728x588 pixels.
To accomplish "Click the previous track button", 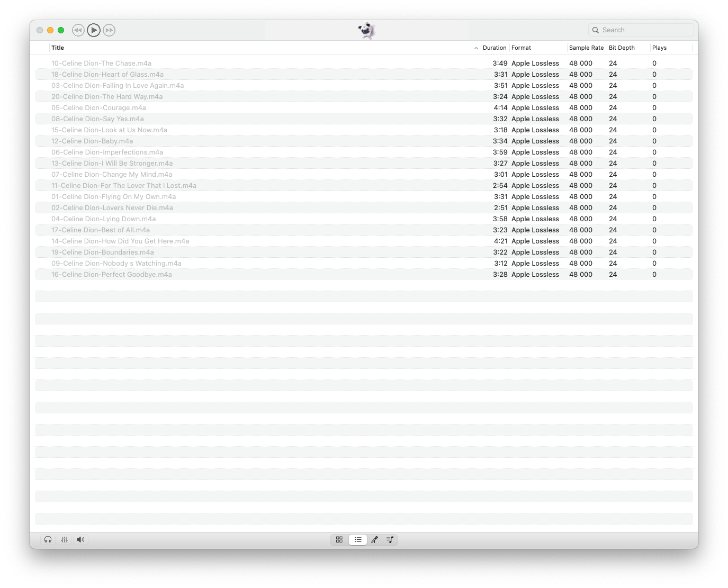I will point(78,30).
